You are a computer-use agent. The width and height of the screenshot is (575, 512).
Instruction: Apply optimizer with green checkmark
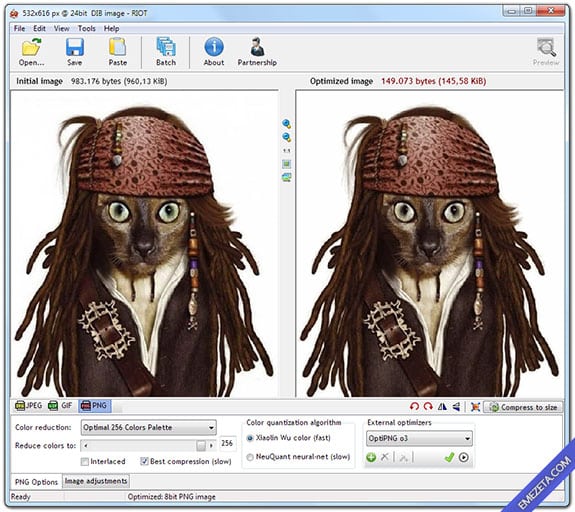pos(449,457)
